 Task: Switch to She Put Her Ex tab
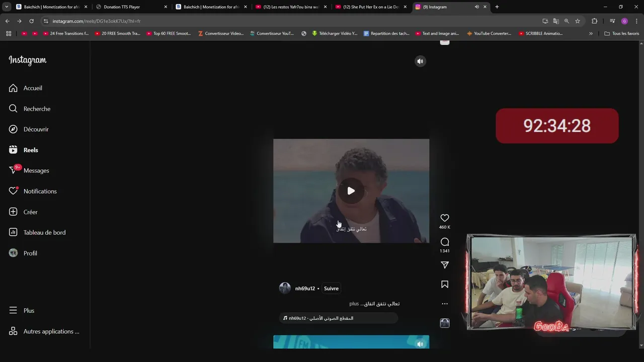click(x=371, y=7)
